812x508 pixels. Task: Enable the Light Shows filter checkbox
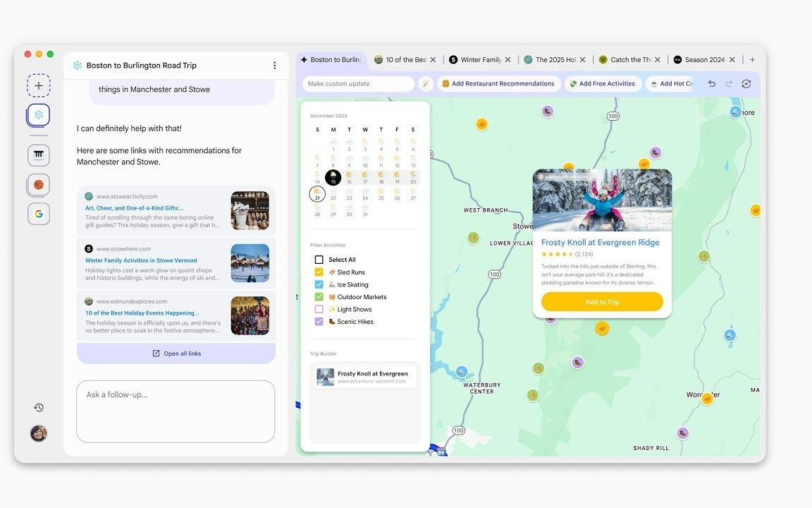319,309
